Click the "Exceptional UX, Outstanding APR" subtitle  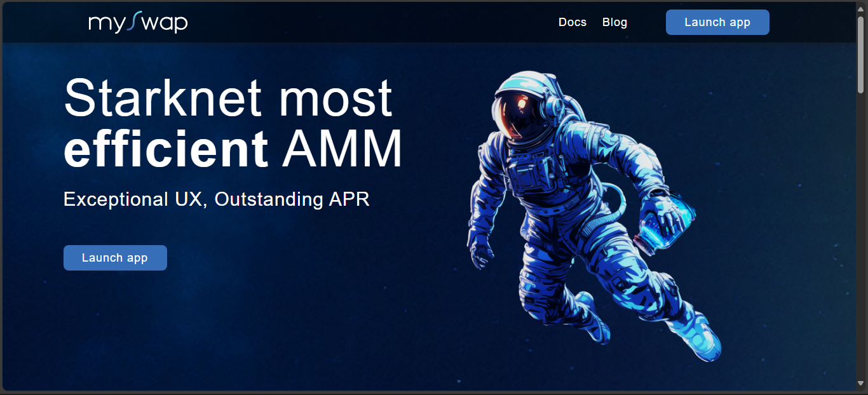tap(216, 199)
